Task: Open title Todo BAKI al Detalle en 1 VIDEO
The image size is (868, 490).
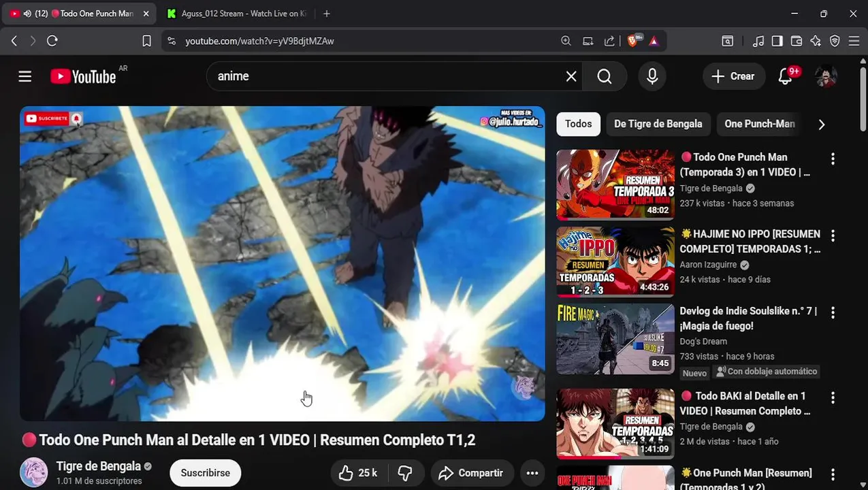Action: (x=745, y=404)
